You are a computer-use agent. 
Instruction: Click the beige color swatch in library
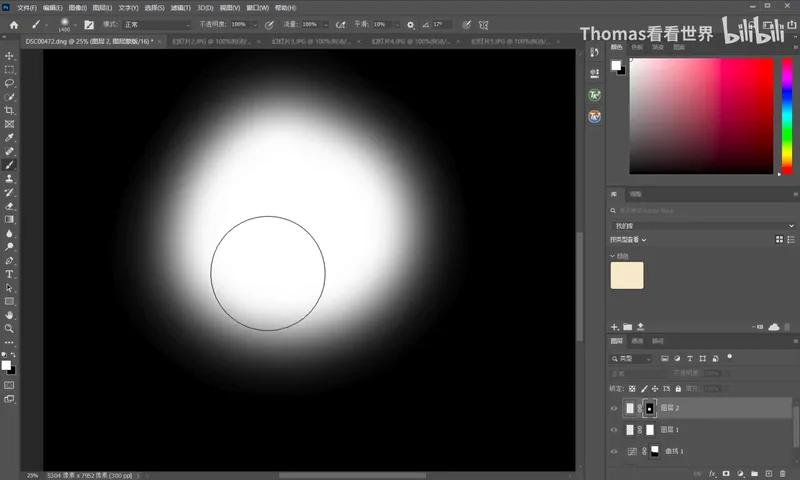(627, 275)
